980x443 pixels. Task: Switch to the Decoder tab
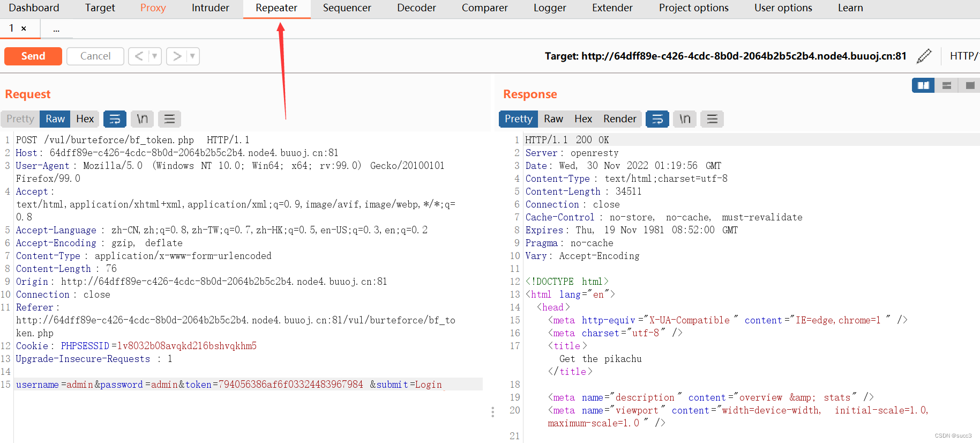[416, 8]
